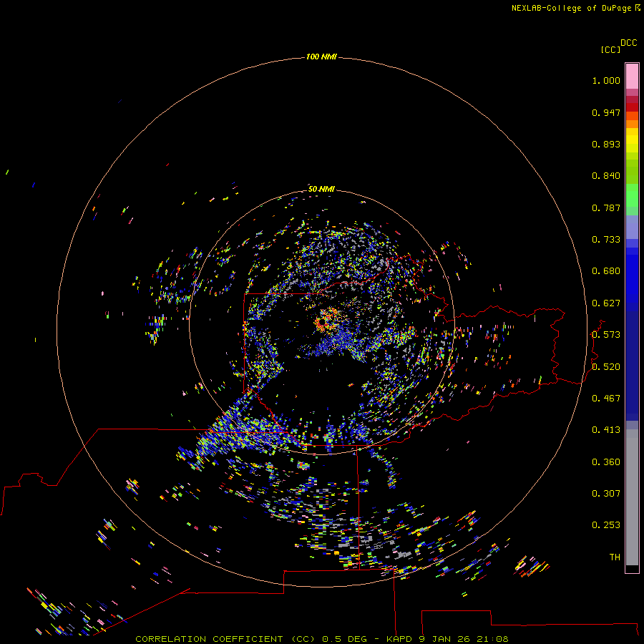The width and height of the screenshot is (644, 644).
Task: Click the 0.787 legend value
Action: [606, 208]
